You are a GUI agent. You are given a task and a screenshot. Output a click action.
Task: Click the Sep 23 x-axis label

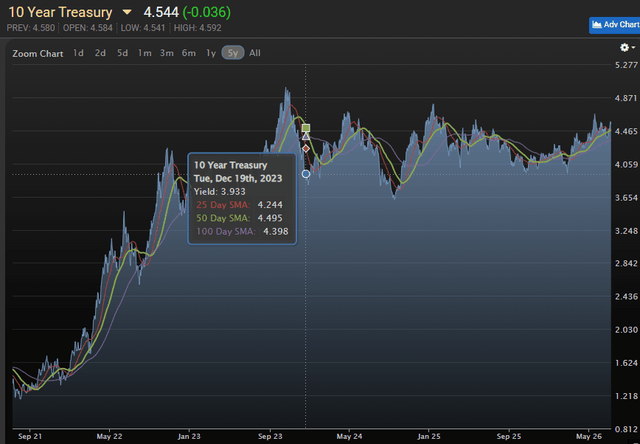tap(270, 437)
